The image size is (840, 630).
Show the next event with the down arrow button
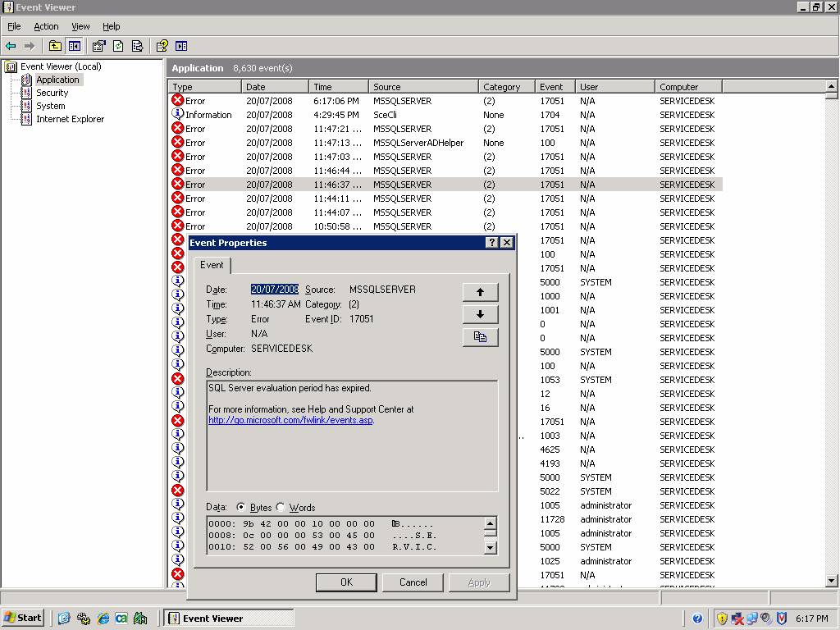[480, 314]
